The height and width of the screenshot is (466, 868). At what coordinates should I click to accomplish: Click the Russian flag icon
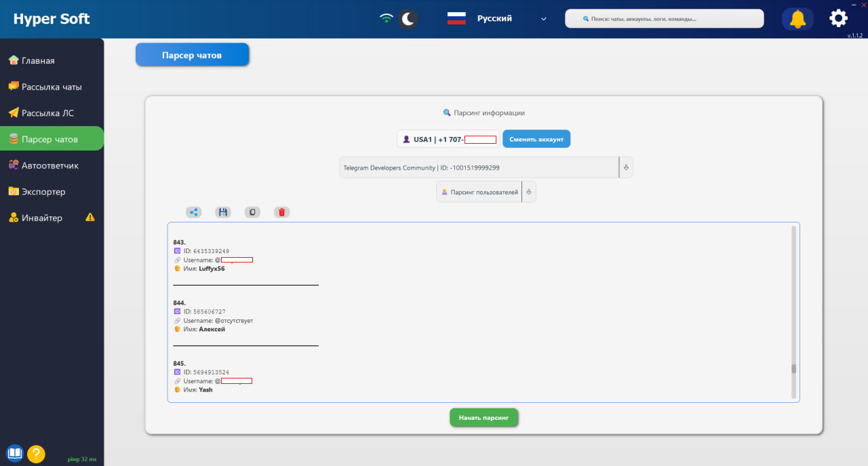click(456, 19)
